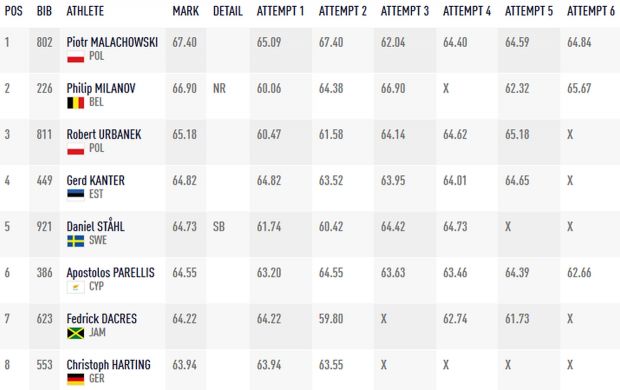The image size is (620, 390).
Task: Click the POS column header
Action: 13,11
